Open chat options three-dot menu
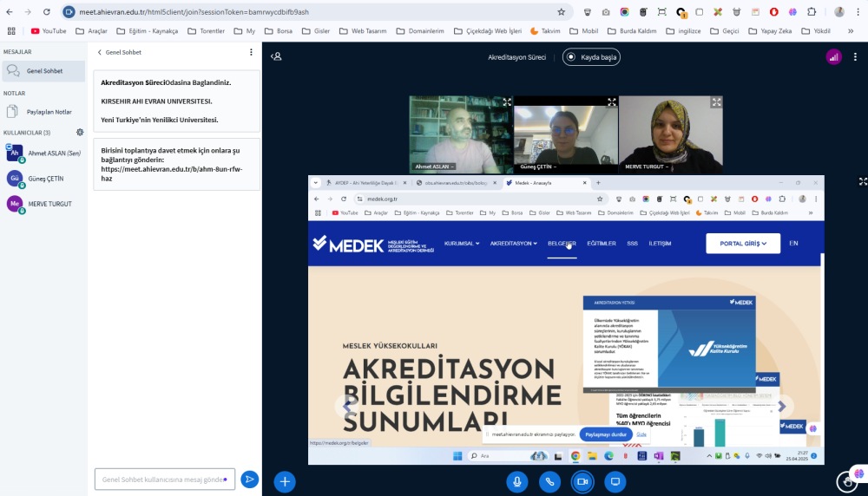 click(x=251, y=52)
